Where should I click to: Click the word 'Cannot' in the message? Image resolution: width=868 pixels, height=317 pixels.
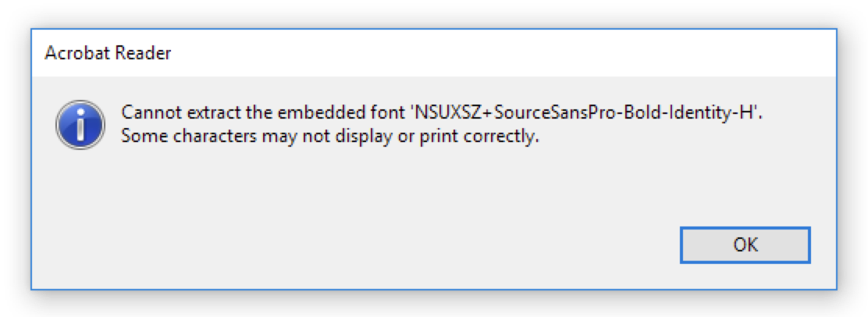[x=147, y=112]
